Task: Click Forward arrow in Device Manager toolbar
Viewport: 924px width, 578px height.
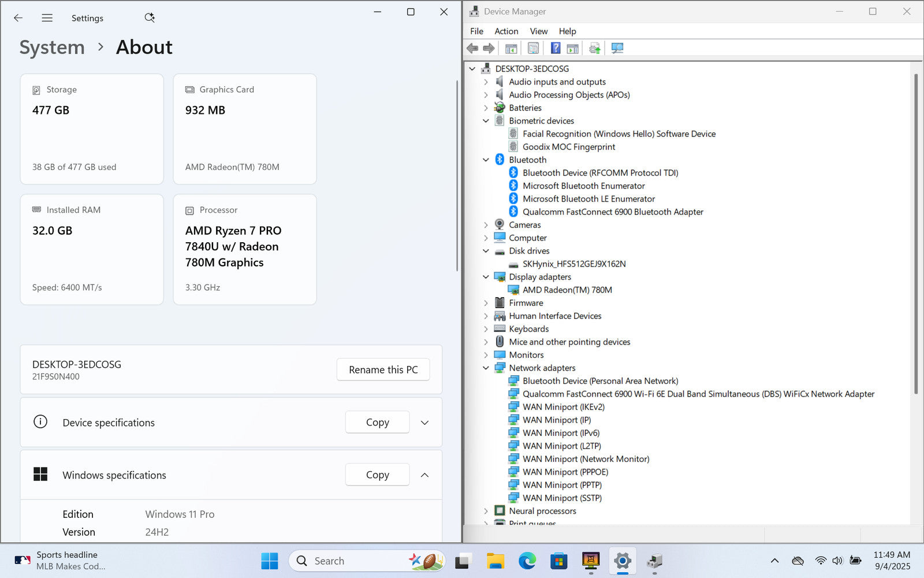Action: pos(489,49)
